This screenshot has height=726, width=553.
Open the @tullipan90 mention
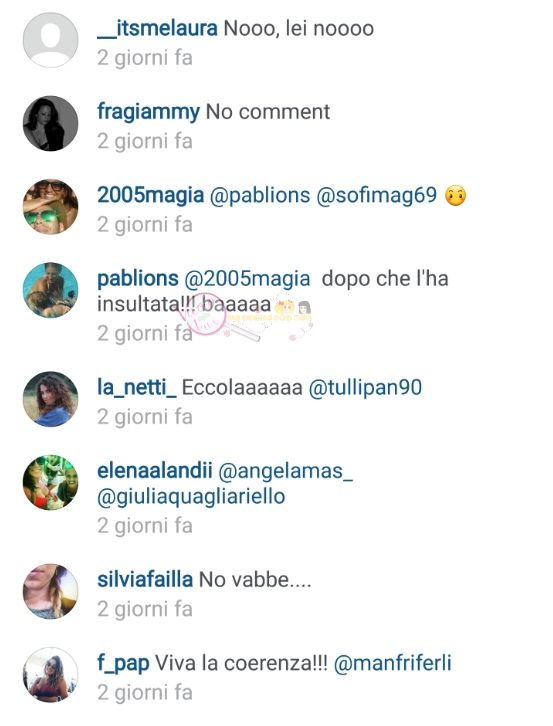365,388
